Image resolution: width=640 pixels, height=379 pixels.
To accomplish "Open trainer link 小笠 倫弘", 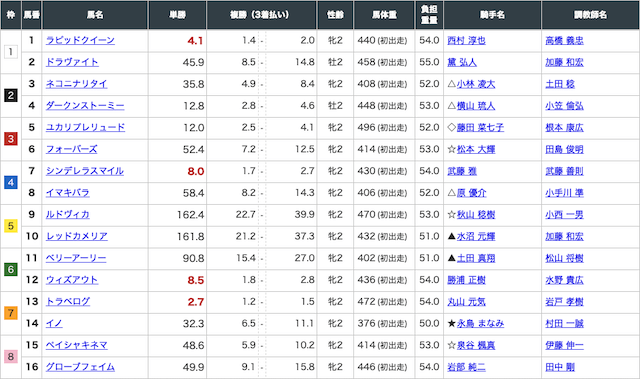I will point(564,106).
